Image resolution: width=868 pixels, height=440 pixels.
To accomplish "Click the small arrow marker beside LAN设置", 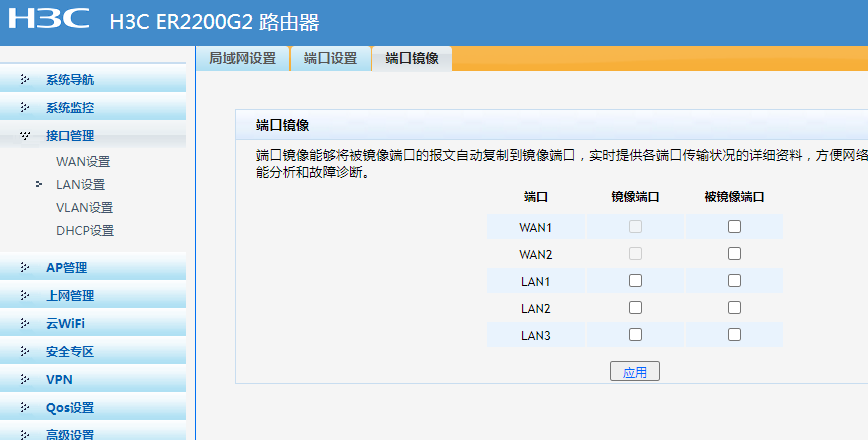I will (39, 184).
